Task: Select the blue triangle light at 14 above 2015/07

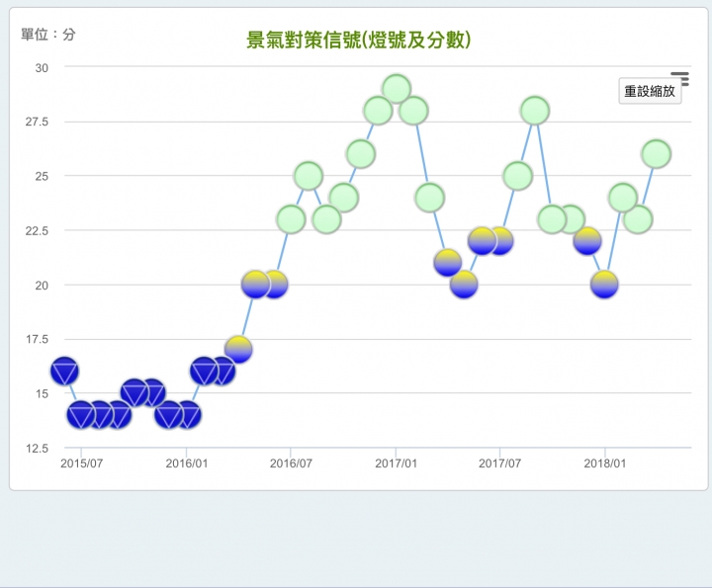Action: 81,415
